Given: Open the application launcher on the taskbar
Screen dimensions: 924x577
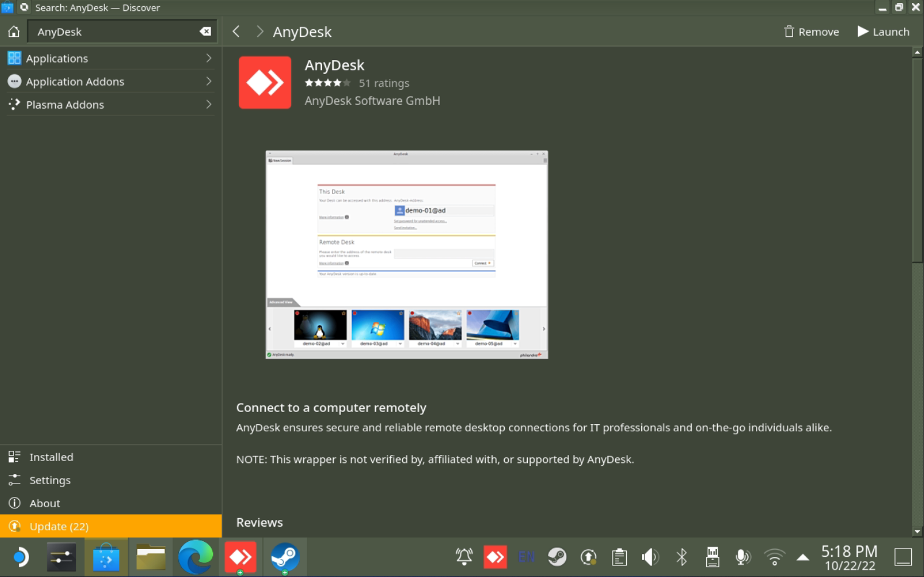Looking at the screenshot, I should click(x=20, y=557).
